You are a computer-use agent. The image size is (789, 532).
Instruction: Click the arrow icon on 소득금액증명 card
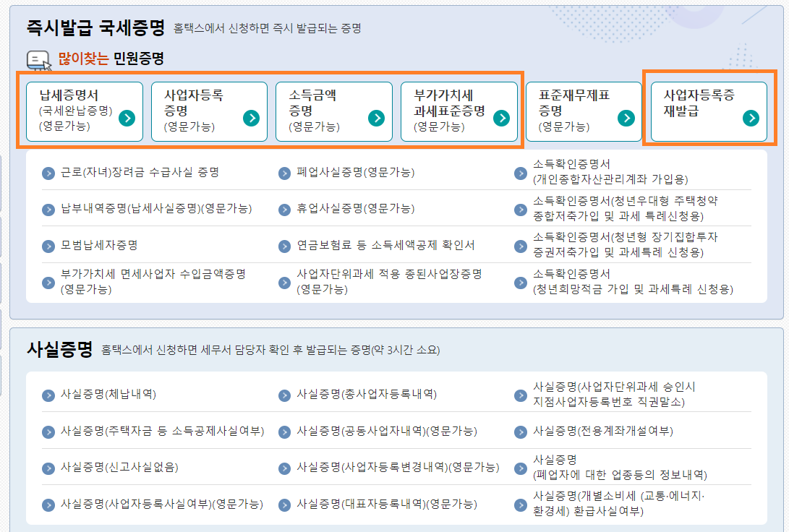pos(375,117)
